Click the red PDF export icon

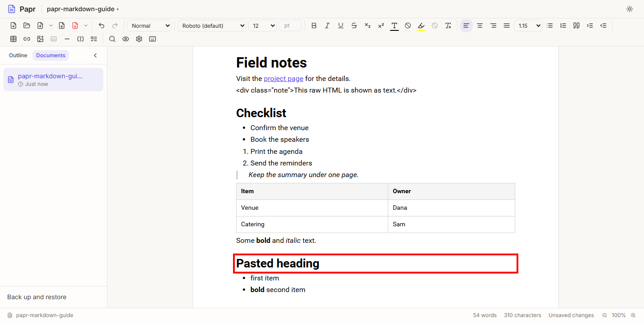coord(75,25)
